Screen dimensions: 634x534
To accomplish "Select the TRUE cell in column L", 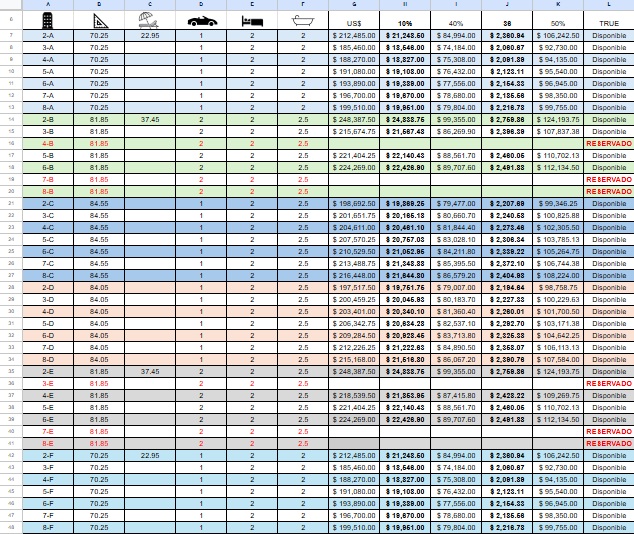I will [x=608, y=21].
